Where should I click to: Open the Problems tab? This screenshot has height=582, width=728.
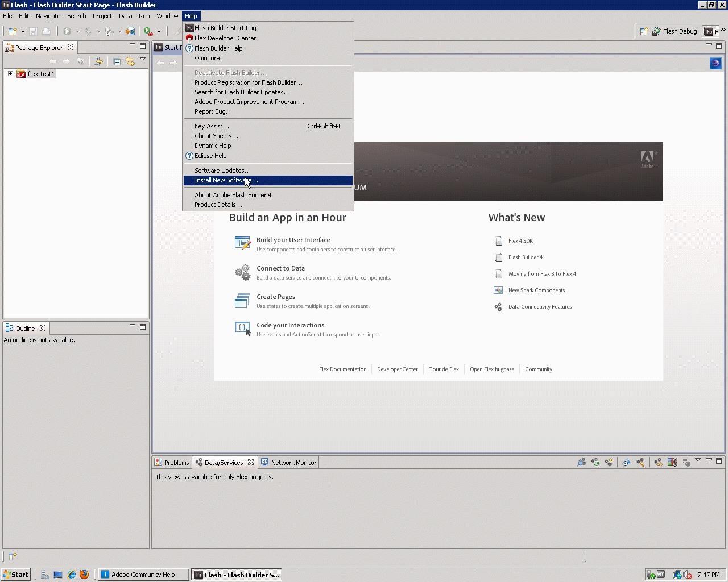pyautogui.click(x=172, y=463)
